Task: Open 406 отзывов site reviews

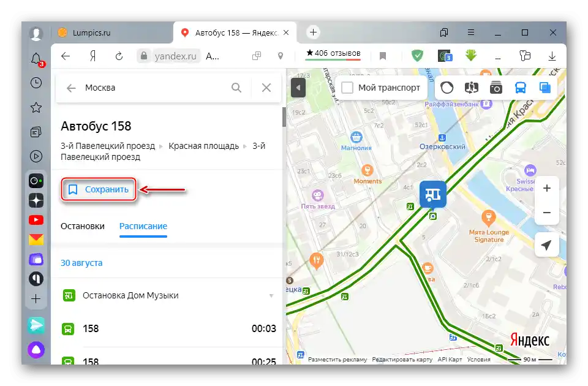Action: click(333, 54)
